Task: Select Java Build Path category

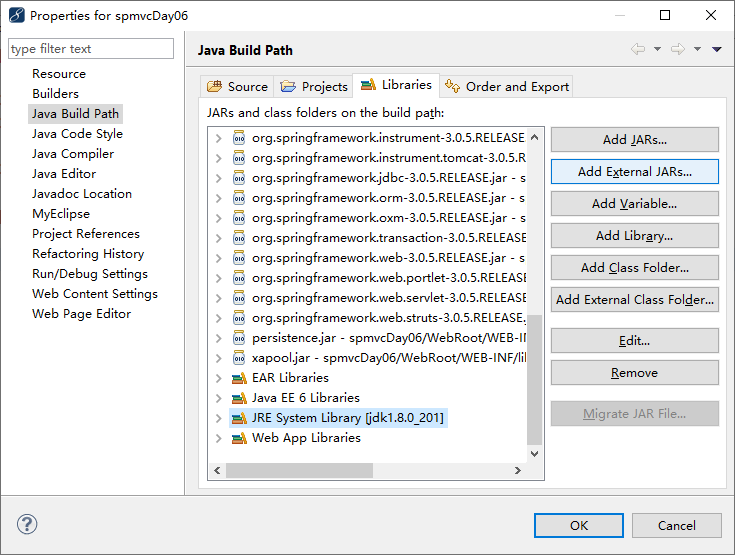Action: (x=75, y=114)
